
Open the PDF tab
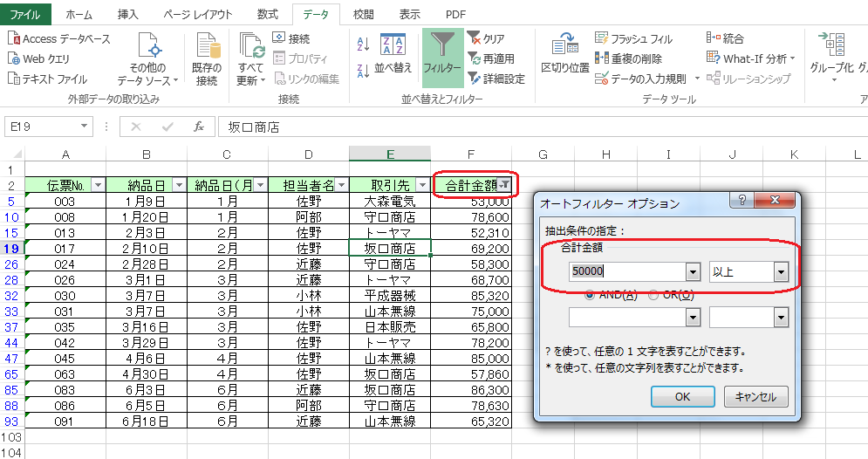455,14
